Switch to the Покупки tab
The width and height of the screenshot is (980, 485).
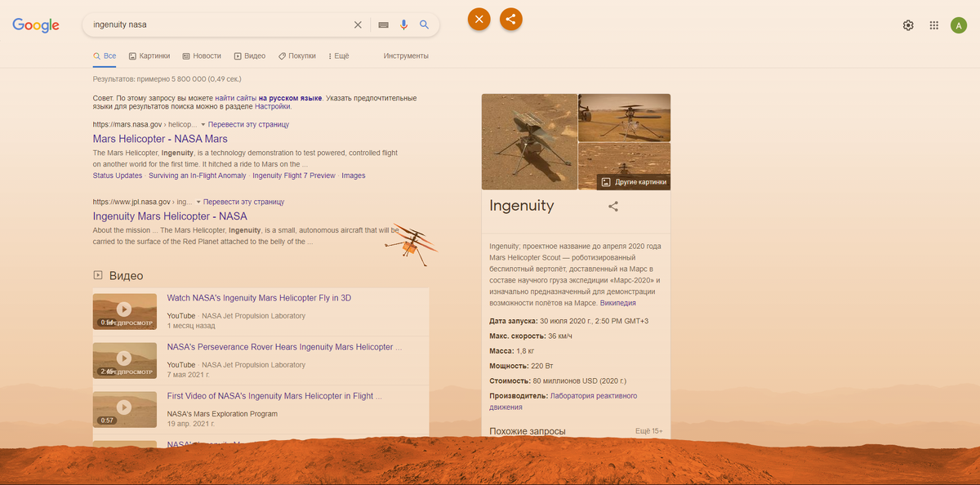(x=296, y=56)
